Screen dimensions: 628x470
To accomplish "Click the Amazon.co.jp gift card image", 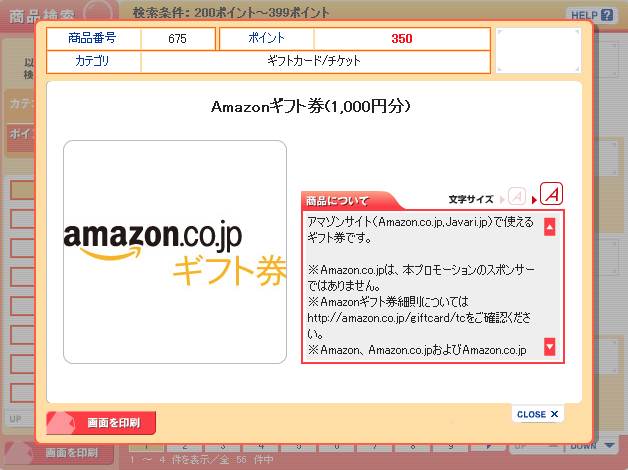I will tap(175, 252).
